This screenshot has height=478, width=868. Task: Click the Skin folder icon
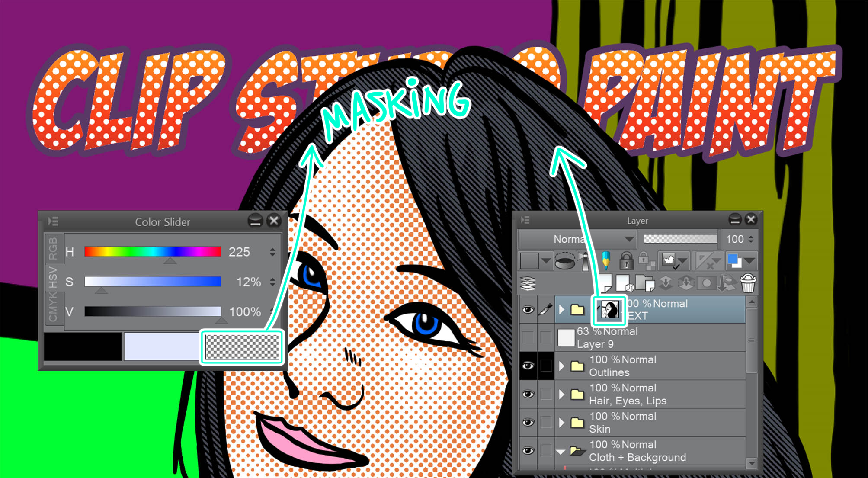pos(577,423)
